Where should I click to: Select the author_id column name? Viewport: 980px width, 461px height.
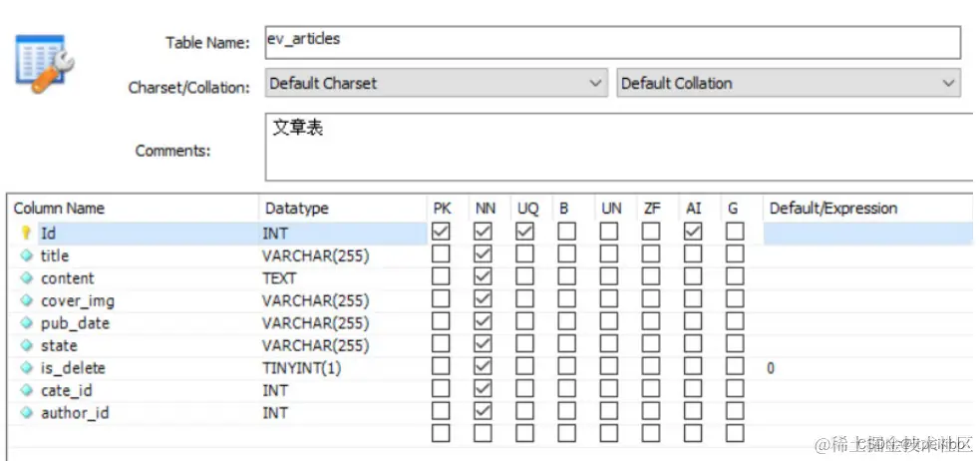point(75,413)
